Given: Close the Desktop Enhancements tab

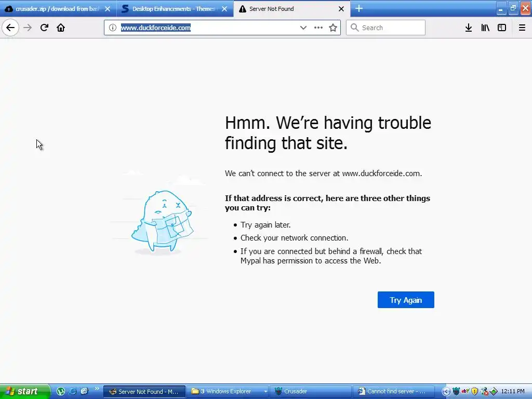Looking at the screenshot, I should pos(224,9).
